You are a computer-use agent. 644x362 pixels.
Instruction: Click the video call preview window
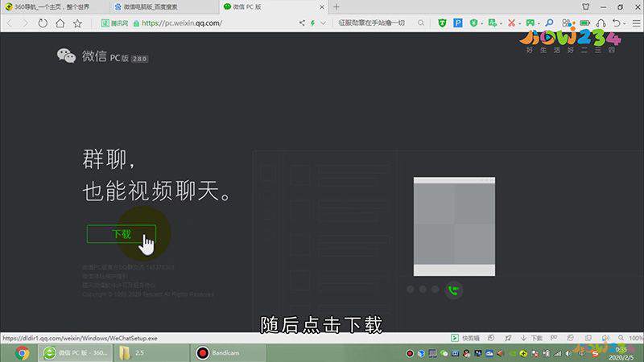454,227
